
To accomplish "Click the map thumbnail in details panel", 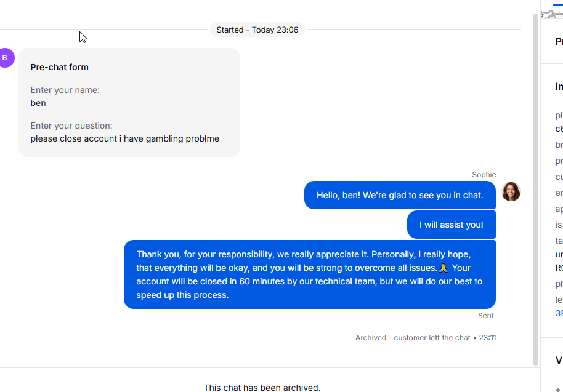I will tap(552, 14).
